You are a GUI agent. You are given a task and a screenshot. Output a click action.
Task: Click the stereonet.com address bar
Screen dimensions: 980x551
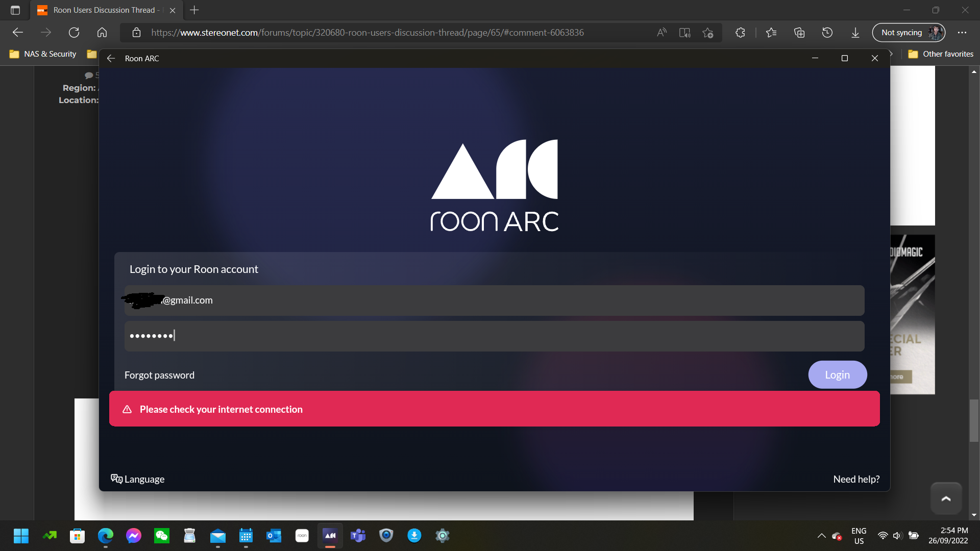(367, 33)
